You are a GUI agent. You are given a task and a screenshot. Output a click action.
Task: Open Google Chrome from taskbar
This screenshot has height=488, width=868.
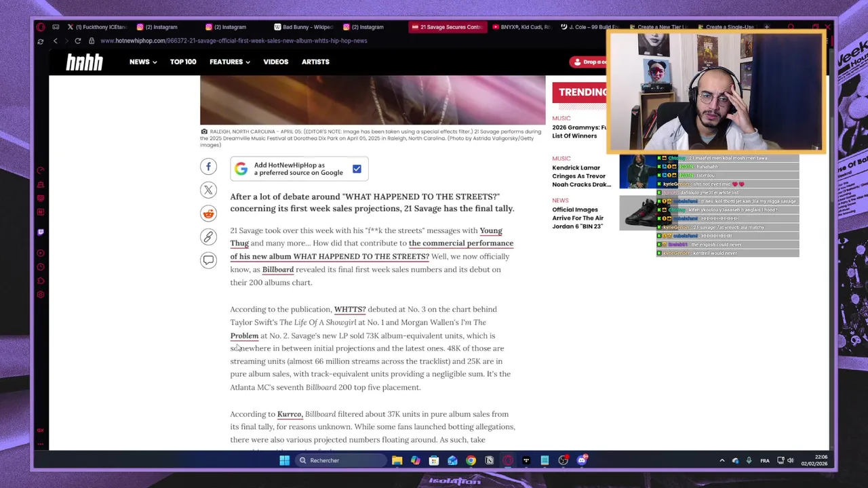tap(471, 460)
